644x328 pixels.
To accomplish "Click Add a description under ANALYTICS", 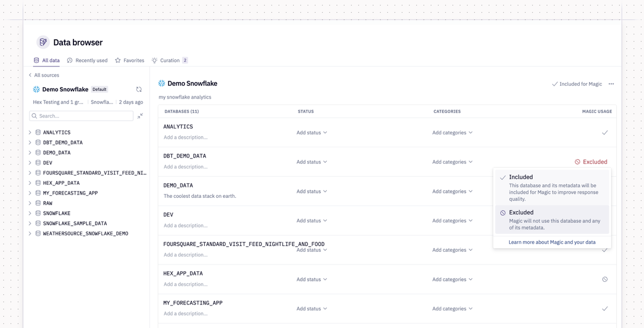I will coord(186,138).
